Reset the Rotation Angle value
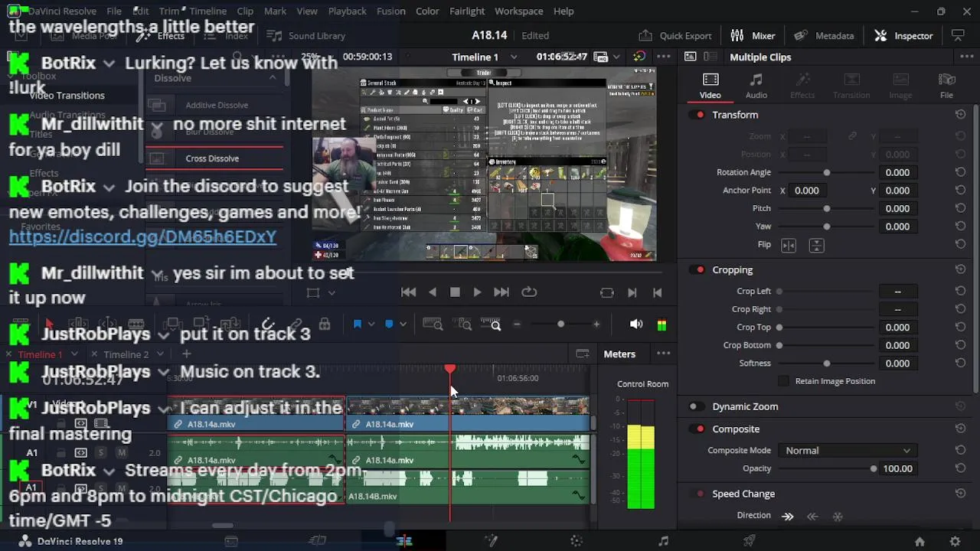This screenshot has height=551, width=980. pyautogui.click(x=960, y=172)
